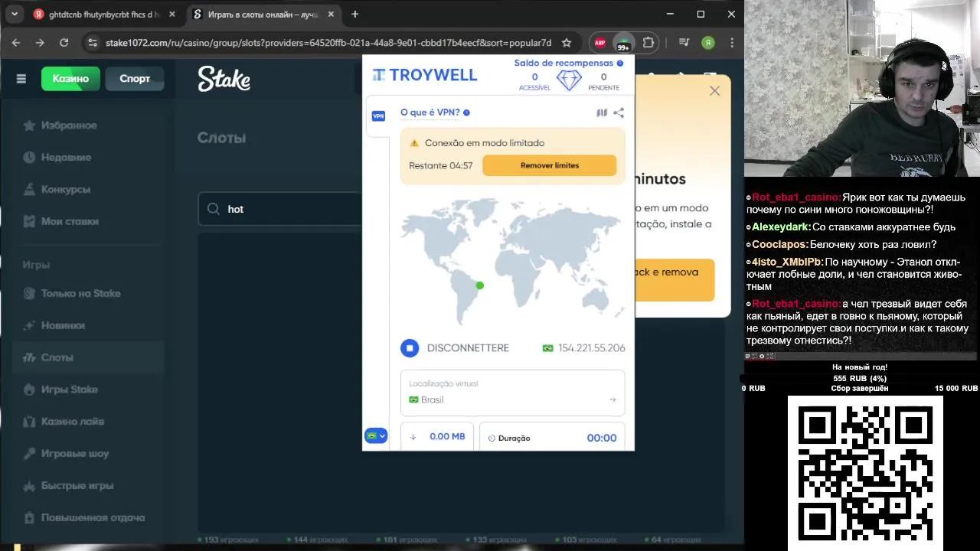Click the search magnifier icon
This screenshot has height=551, width=980.
tap(213, 209)
